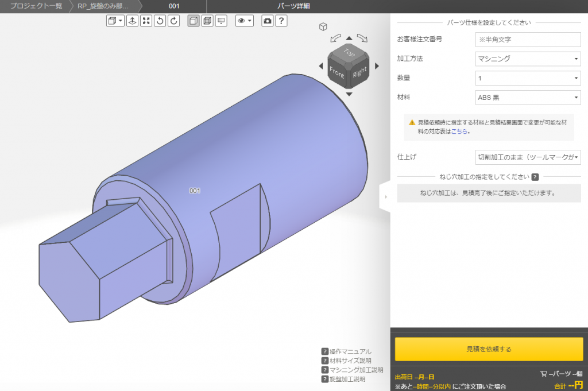Click the axis plane view toolbar icon
Image resolution: width=588 pixels, height=391 pixels.
(x=133, y=21)
